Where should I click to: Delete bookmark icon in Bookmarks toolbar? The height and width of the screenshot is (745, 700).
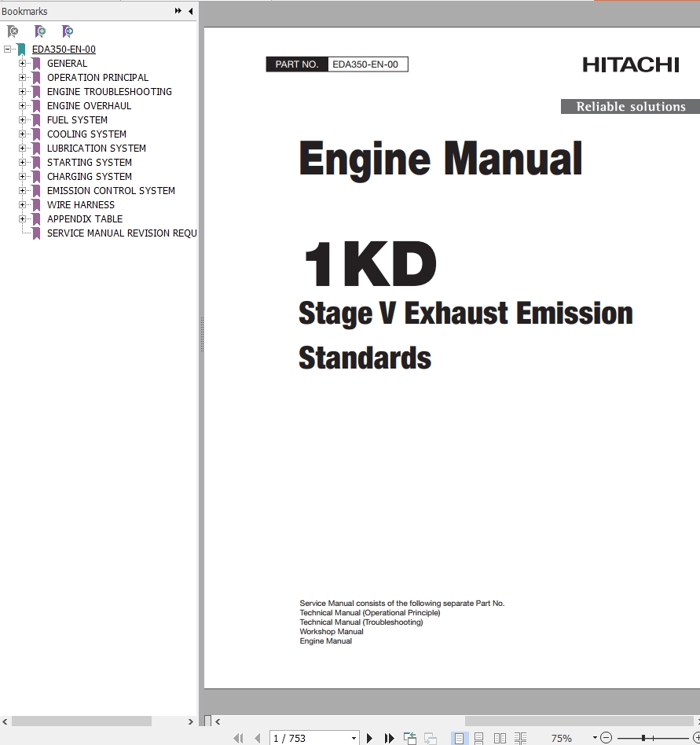tap(13, 32)
